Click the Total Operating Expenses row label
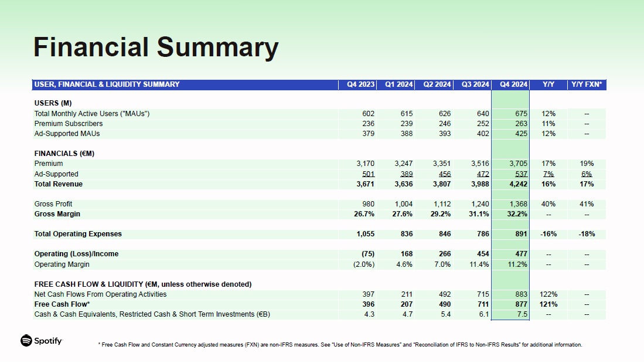Image resolution: width=644 pixels, height=363 pixels. 78,234
